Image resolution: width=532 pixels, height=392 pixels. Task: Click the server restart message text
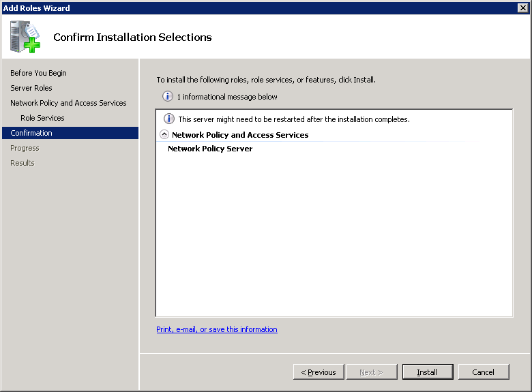point(294,119)
